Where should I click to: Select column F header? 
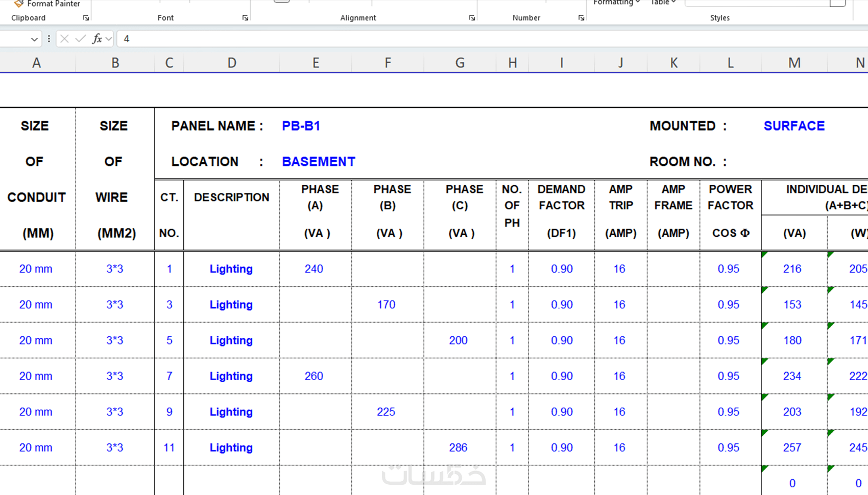coord(388,63)
